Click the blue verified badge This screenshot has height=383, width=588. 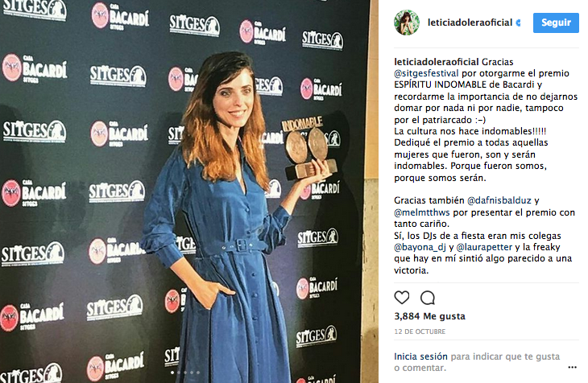(518, 23)
